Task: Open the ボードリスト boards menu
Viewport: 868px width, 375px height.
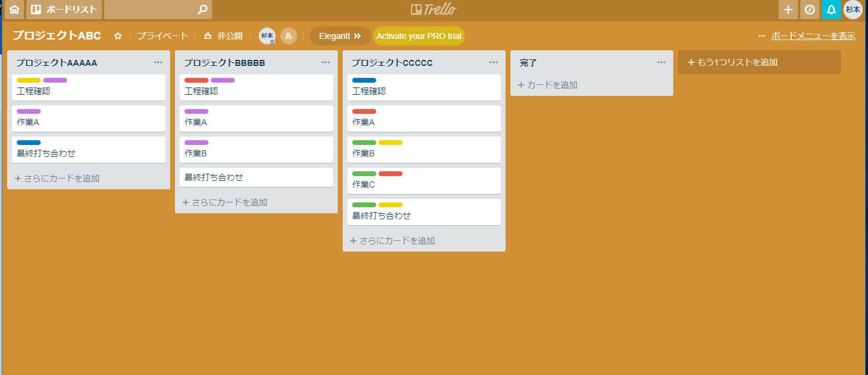Action: pyautogui.click(x=64, y=10)
